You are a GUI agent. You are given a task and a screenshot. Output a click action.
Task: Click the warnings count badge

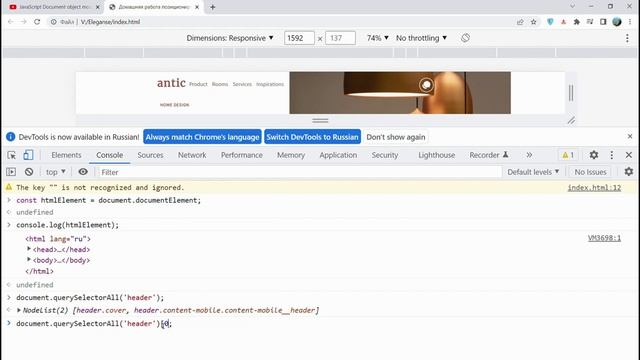pos(568,155)
